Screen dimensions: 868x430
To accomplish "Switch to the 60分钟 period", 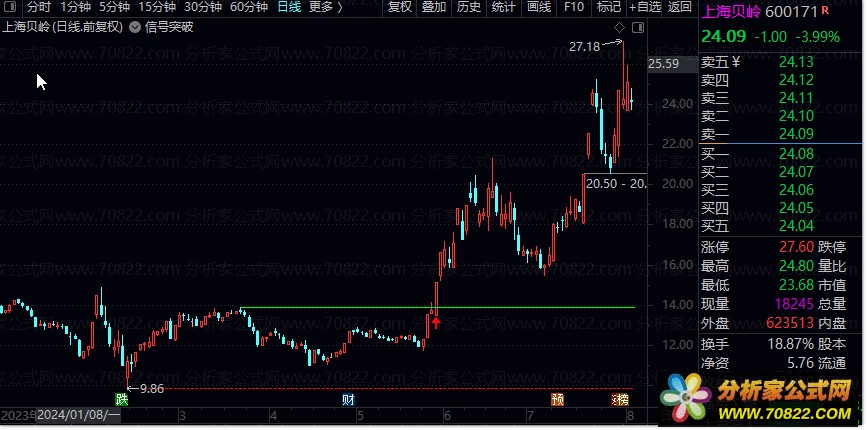I will click(249, 7).
